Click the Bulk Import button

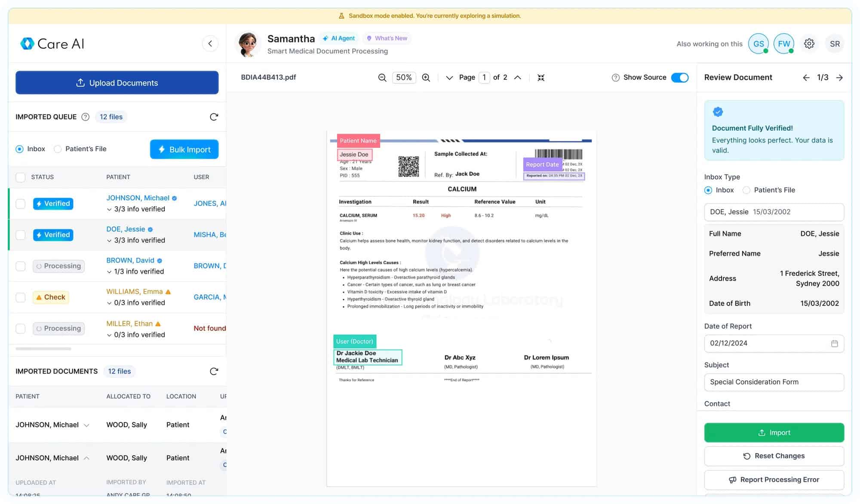[x=184, y=149]
